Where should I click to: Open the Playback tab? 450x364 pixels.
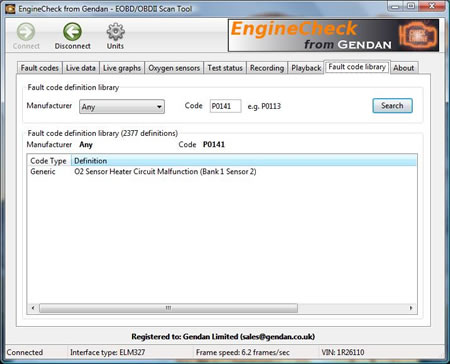pyautogui.click(x=306, y=68)
